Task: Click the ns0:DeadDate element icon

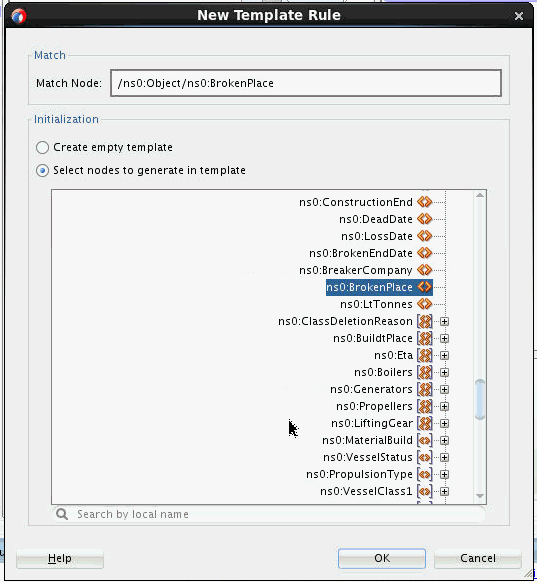Action: pyautogui.click(x=425, y=219)
